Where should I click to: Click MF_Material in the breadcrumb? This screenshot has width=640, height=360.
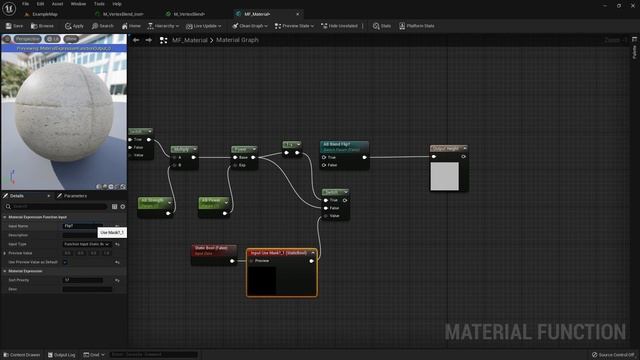click(x=189, y=40)
